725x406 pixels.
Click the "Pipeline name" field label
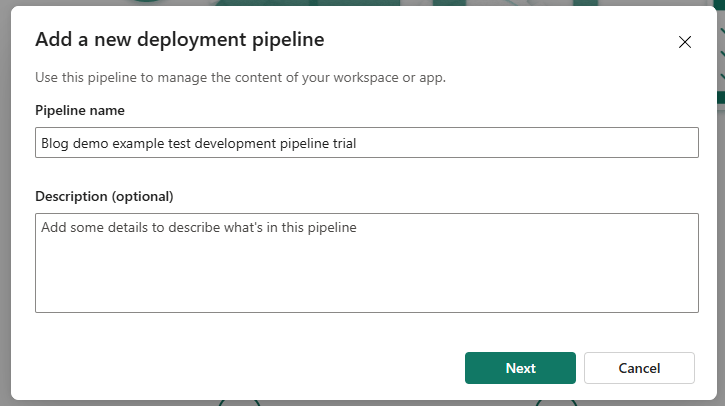tap(80, 110)
